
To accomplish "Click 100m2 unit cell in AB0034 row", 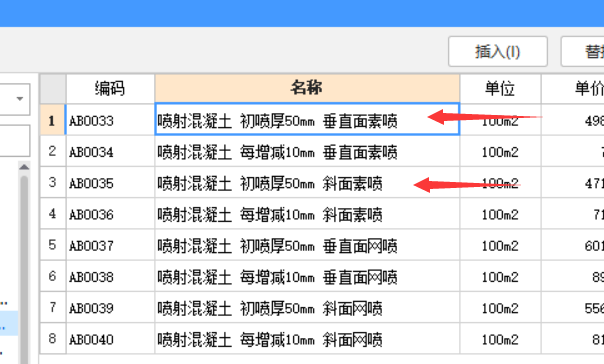I will point(500,152).
